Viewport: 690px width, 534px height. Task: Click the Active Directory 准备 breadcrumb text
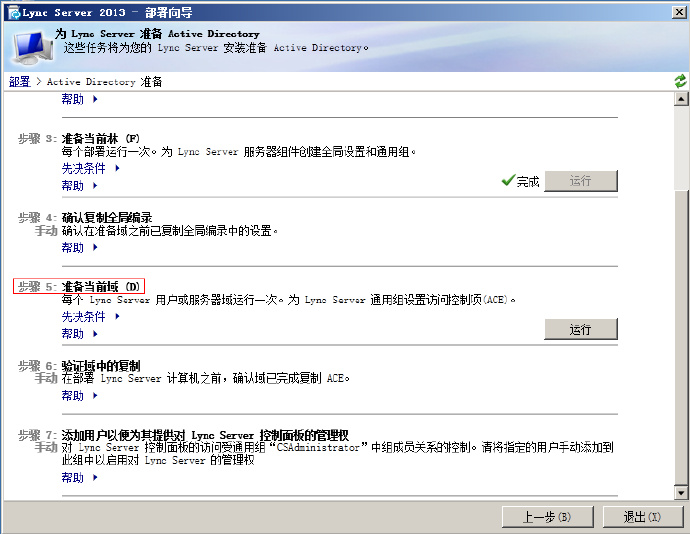click(105, 81)
